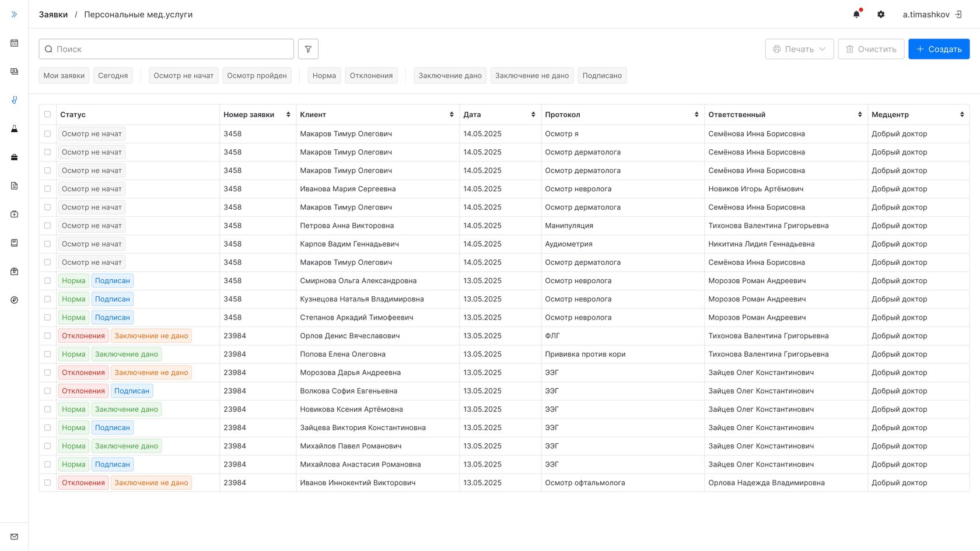Viewport: 980px width, 551px height.
Task: Sort the Протокол column
Action: [x=696, y=115]
